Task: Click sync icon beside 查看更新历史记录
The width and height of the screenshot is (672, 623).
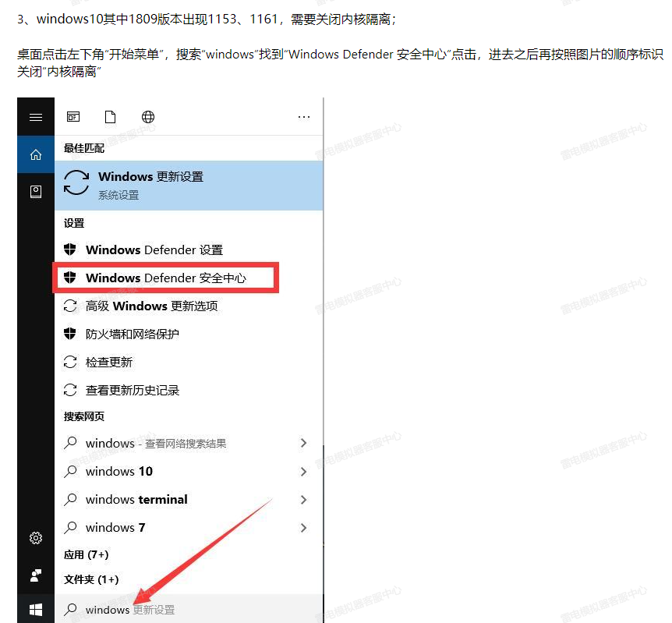Action: [70, 390]
